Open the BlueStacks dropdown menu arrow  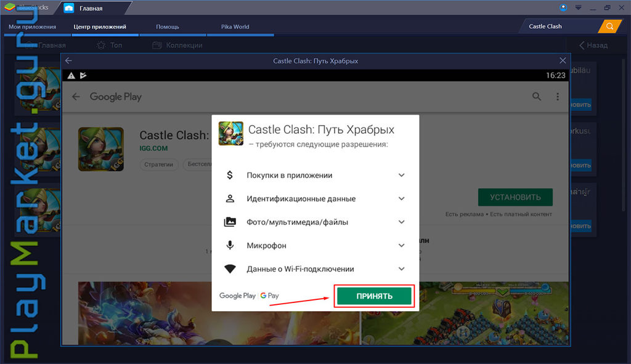pos(578,7)
